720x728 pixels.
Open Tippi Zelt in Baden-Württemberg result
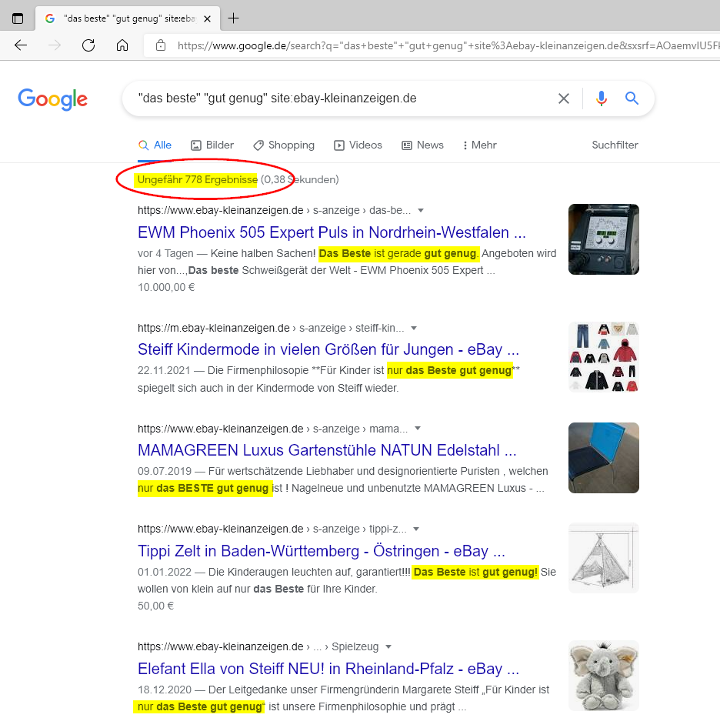[322, 551]
